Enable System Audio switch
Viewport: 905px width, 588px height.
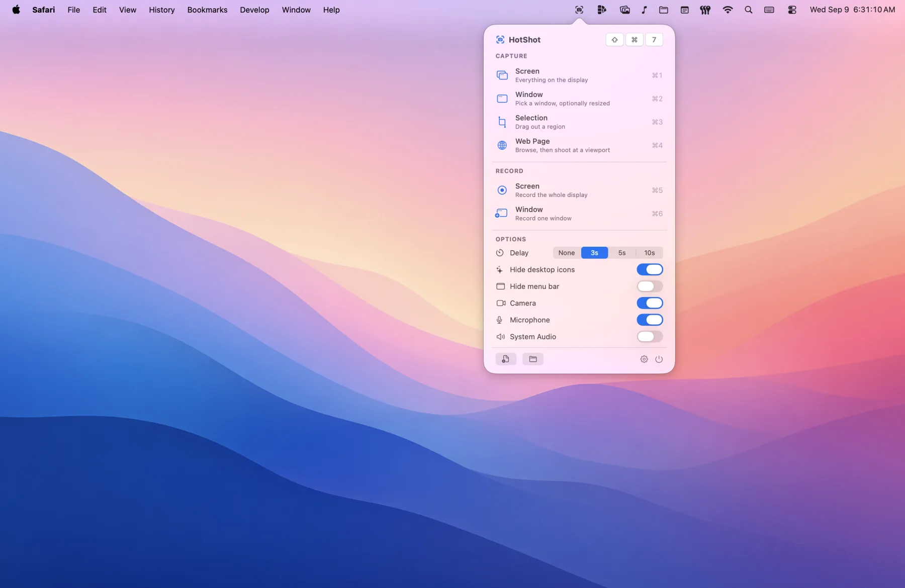[x=650, y=337]
